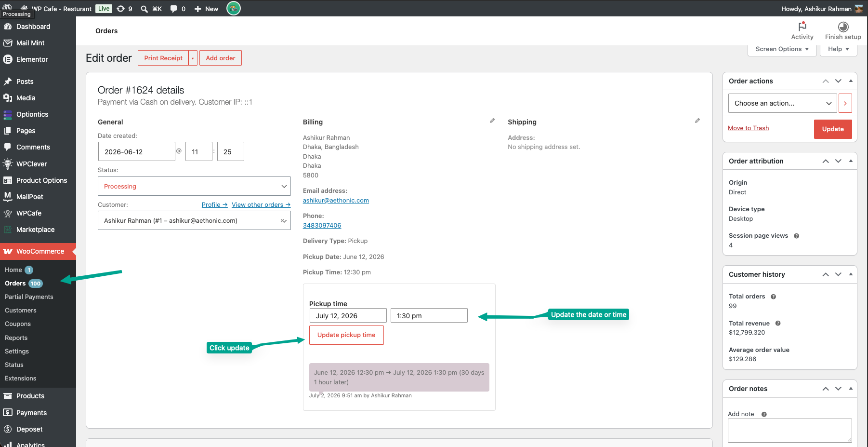Move Order attribution panel down
The image size is (868, 447).
click(x=838, y=161)
